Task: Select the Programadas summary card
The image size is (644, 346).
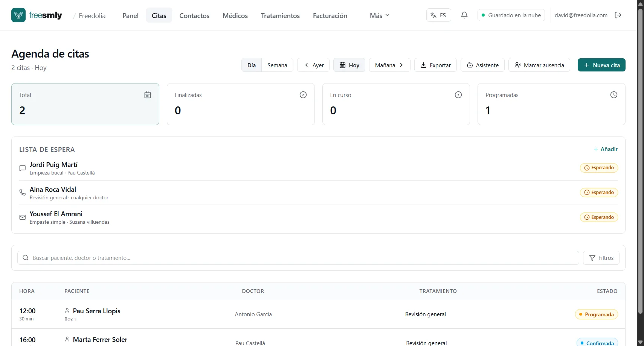Action: pyautogui.click(x=551, y=104)
